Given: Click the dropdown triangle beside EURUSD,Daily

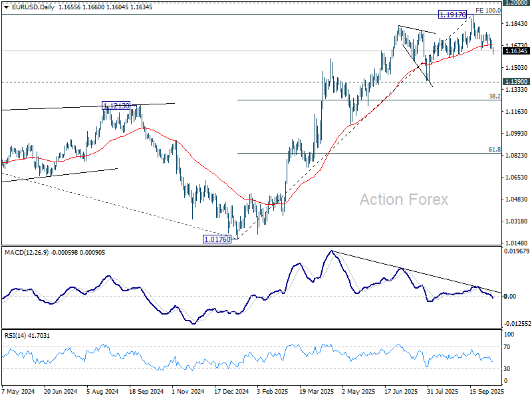Looking at the screenshot, I should pos(7,7).
